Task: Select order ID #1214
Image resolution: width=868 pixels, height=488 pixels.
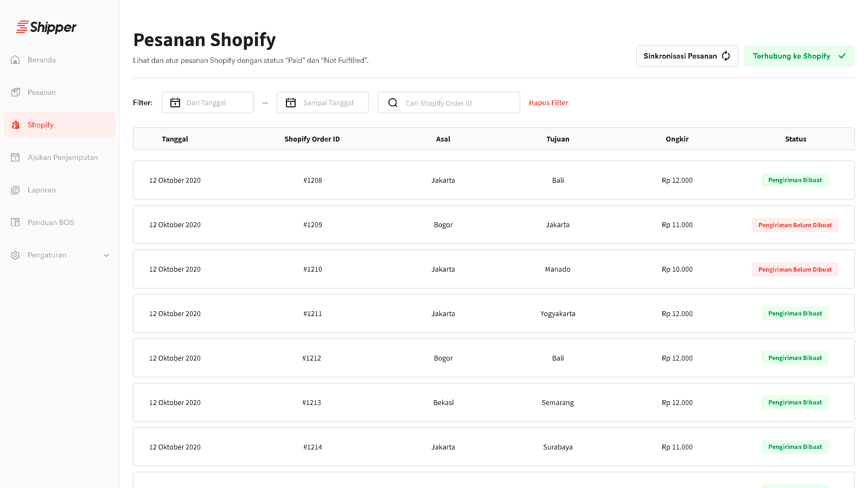Action: click(312, 447)
